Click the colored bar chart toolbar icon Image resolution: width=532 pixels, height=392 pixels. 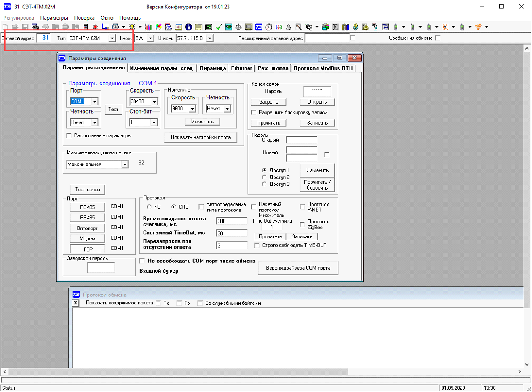tap(149, 27)
